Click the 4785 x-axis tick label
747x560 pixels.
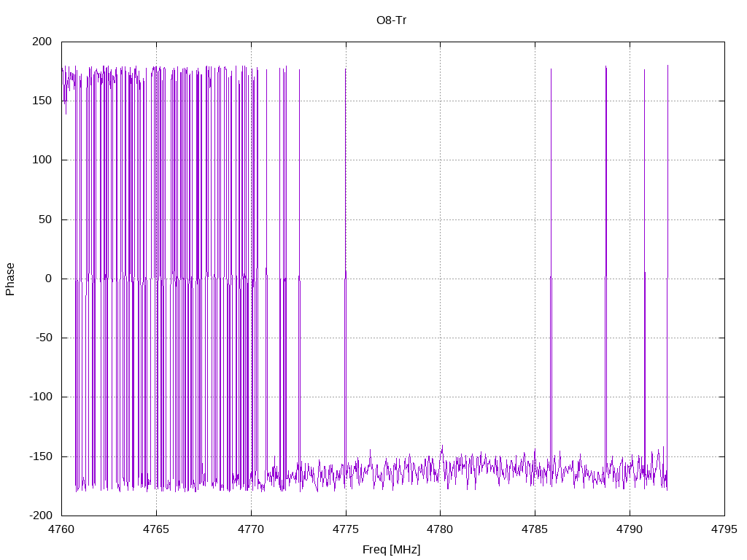(535, 529)
